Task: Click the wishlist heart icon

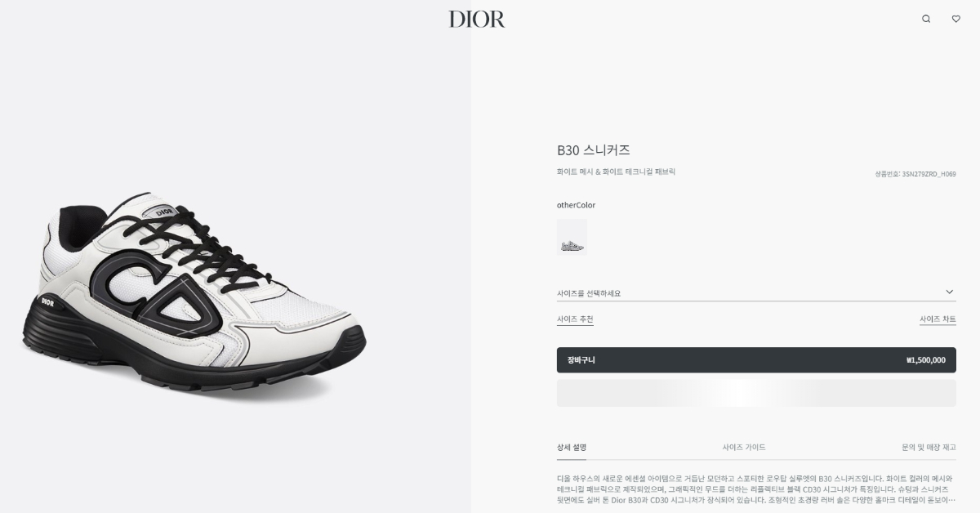Action: tap(955, 19)
